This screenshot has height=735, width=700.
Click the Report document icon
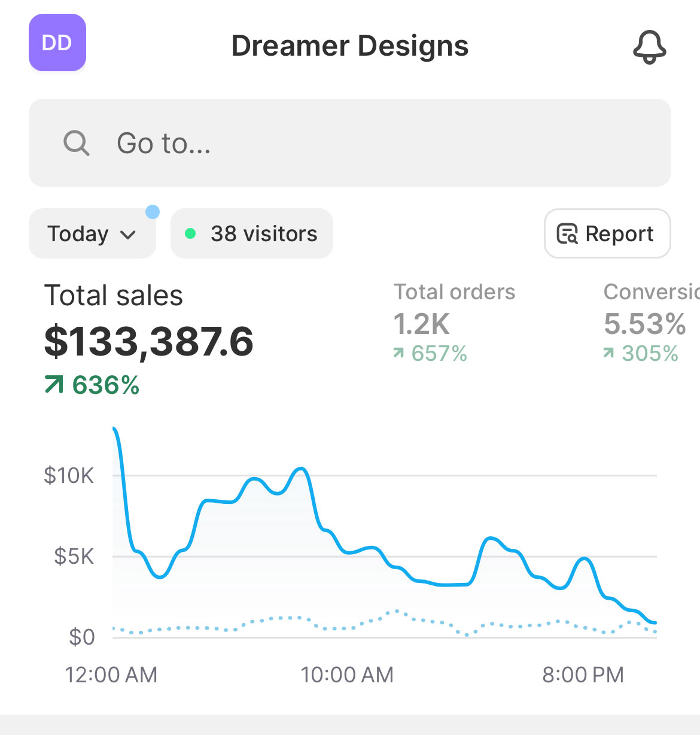tap(568, 234)
